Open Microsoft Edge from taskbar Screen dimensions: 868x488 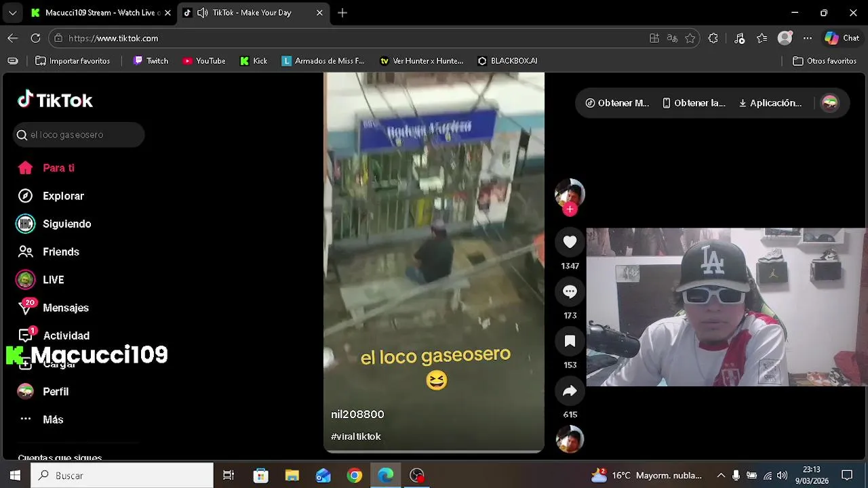click(386, 475)
